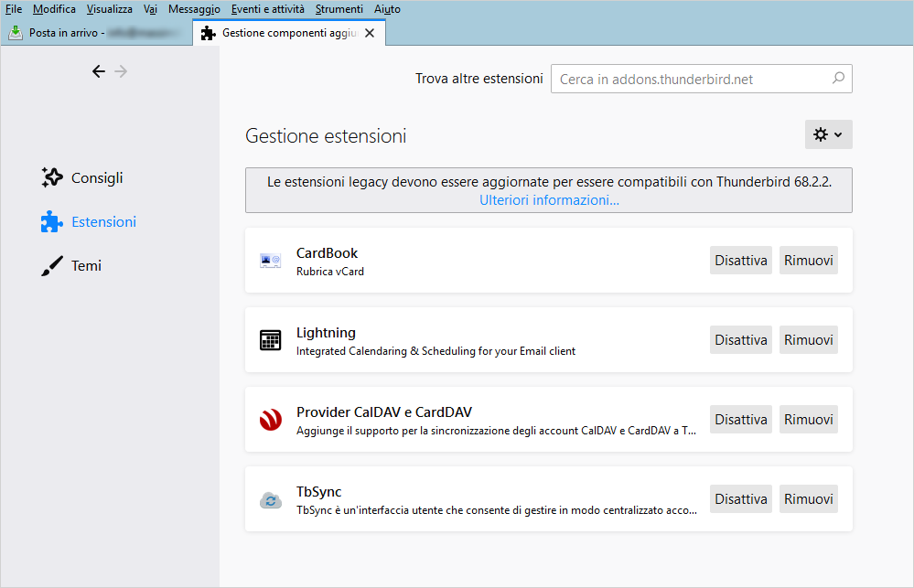
Task: Close the Gestione componenti aggiuntivi tab
Action: (x=370, y=33)
